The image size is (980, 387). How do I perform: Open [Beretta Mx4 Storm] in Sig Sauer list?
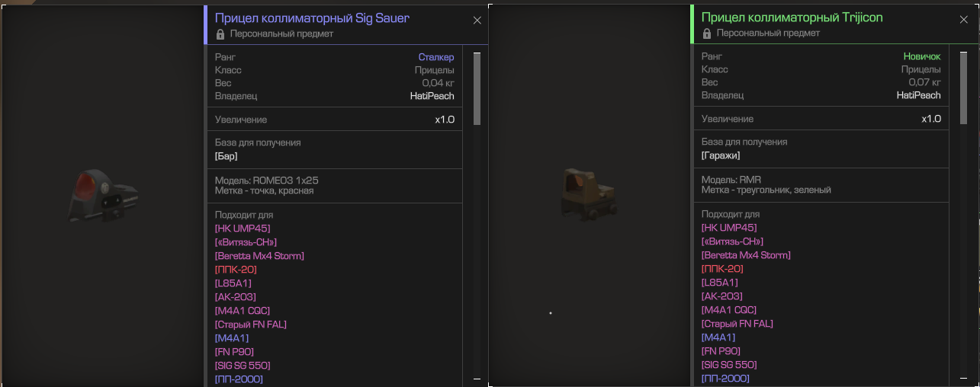click(259, 256)
